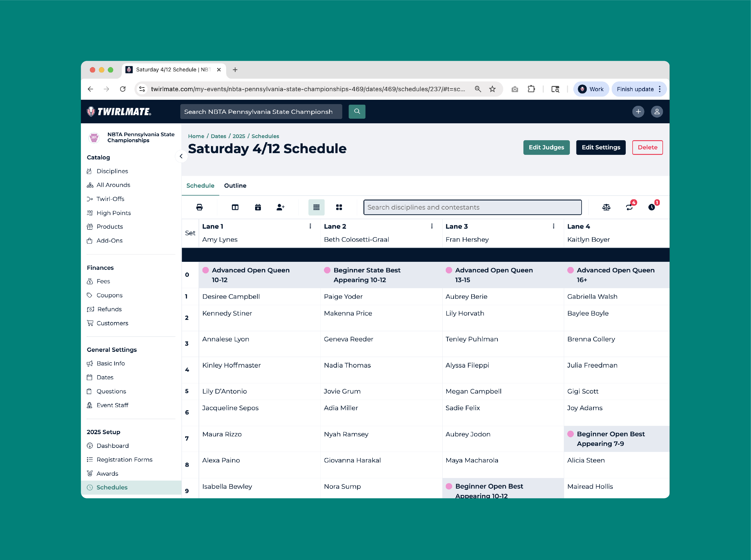Toggle the grid view layout button
Viewport: 751px width, 560px height.
click(x=316, y=207)
